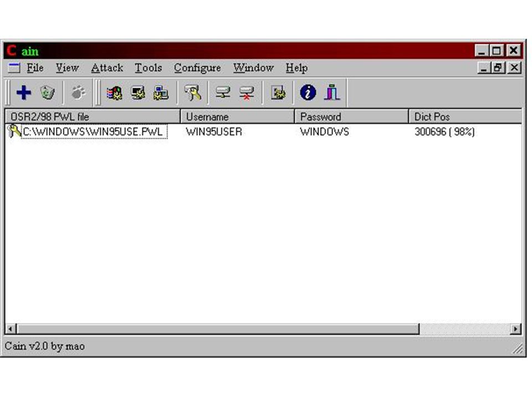Restore the inner child window
Image resolution: width=532 pixels, height=399 pixels.
[498, 68]
